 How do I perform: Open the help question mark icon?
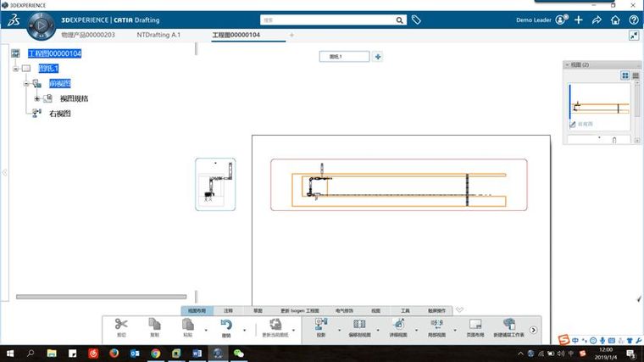click(x=634, y=19)
